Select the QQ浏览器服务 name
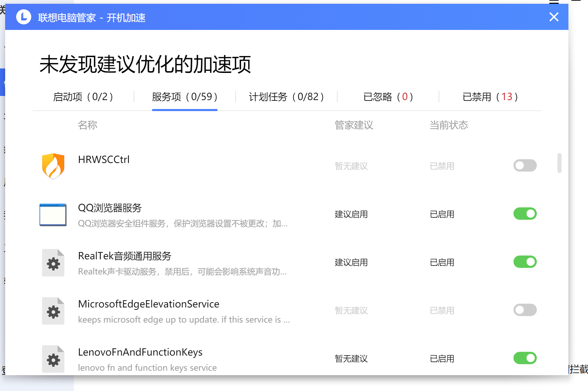This screenshot has width=588, height=391. tap(110, 208)
